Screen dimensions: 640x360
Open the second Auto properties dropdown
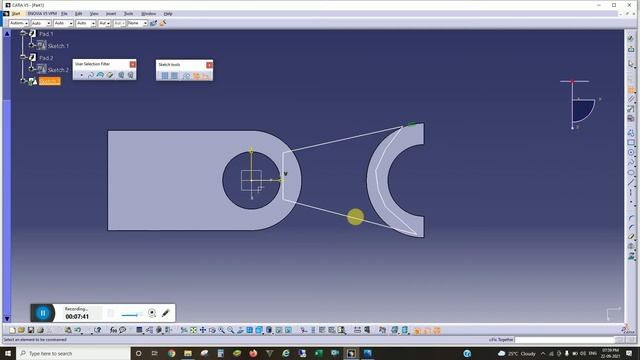41,23
